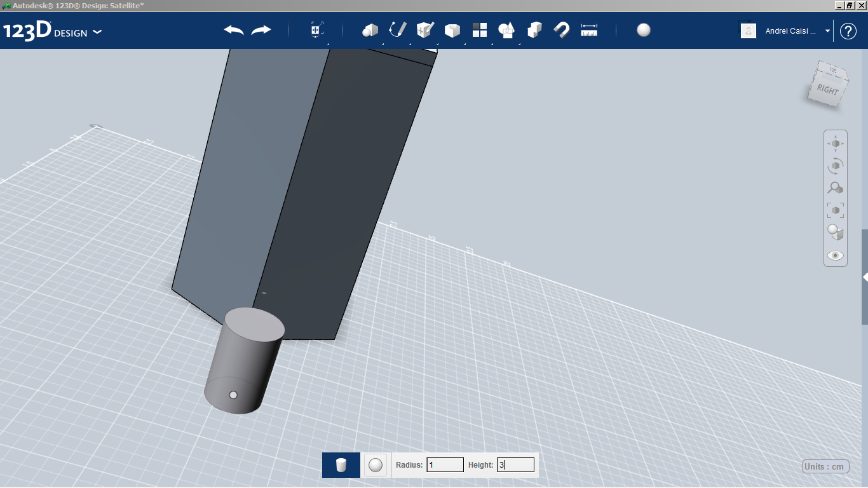Screen dimensions: 868x488
Task: Select the Measure ruler tool
Action: pyautogui.click(x=589, y=30)
